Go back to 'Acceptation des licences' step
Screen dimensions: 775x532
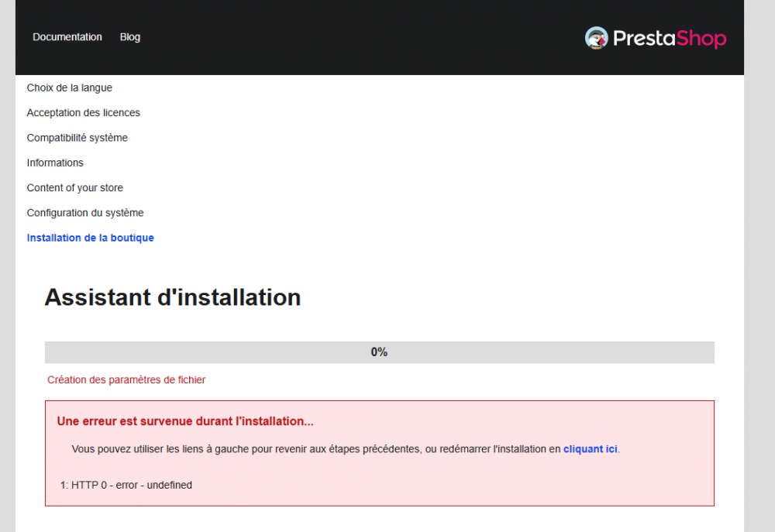(83, 112)
